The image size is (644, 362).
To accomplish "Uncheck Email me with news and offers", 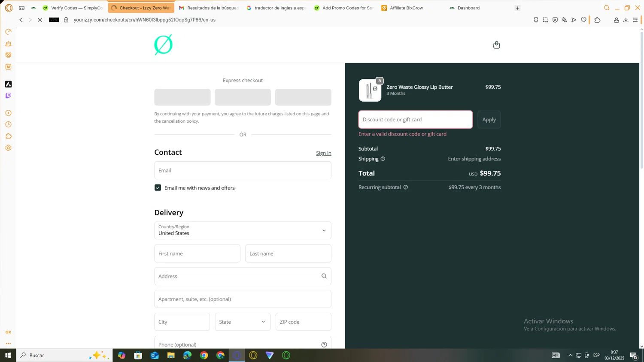I will [x=158, y=188].
